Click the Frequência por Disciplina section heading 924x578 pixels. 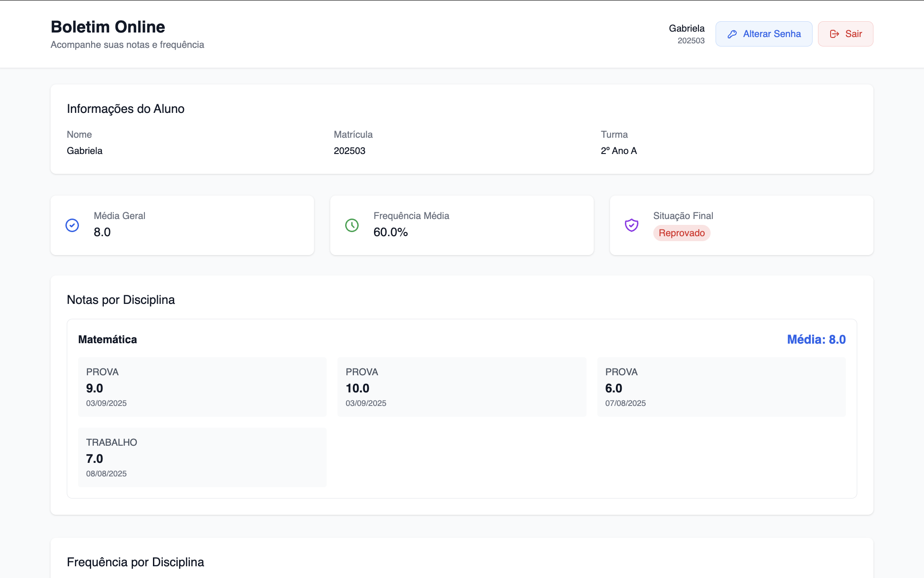pyautogui.click(x=135, y=562)
